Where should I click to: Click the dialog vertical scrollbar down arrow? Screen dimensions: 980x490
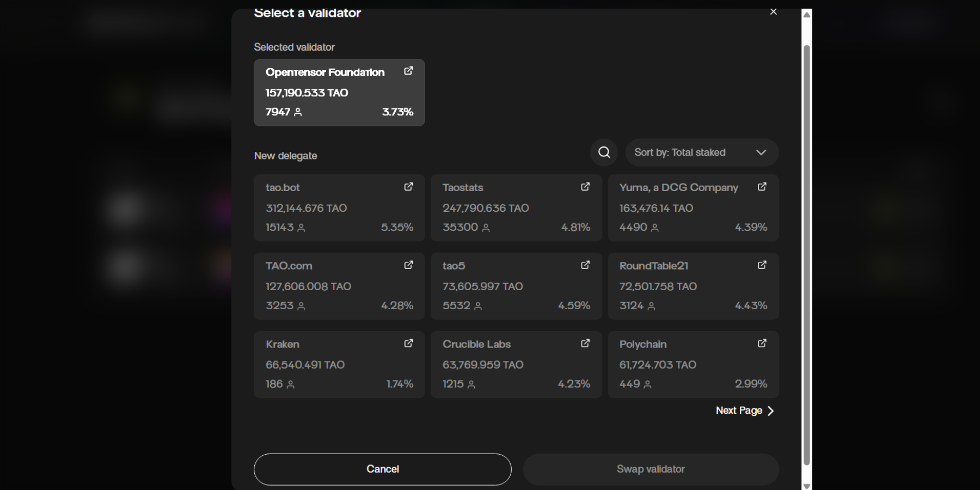[x=807, y=486]
